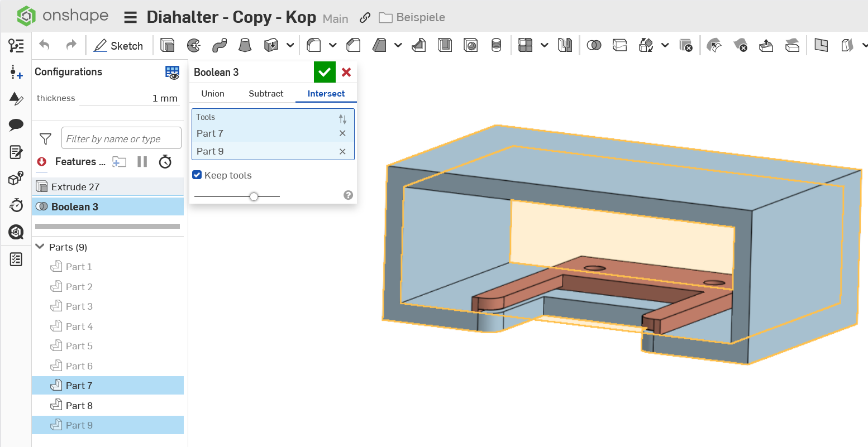Select the Extrude tool in toolbar
The width and height of the screenshot is (868, 447).
pos(167,45)
